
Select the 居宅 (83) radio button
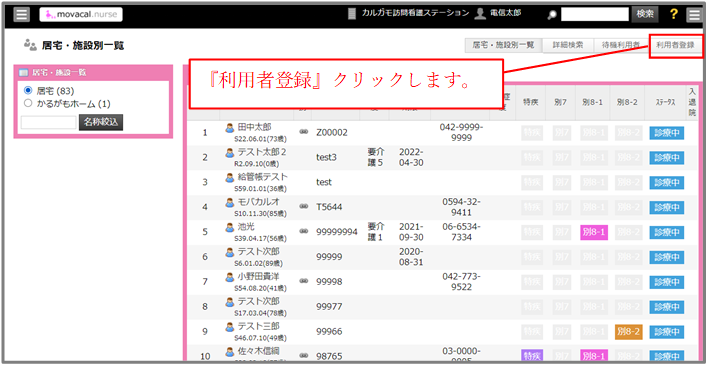[x=28, y=90]
